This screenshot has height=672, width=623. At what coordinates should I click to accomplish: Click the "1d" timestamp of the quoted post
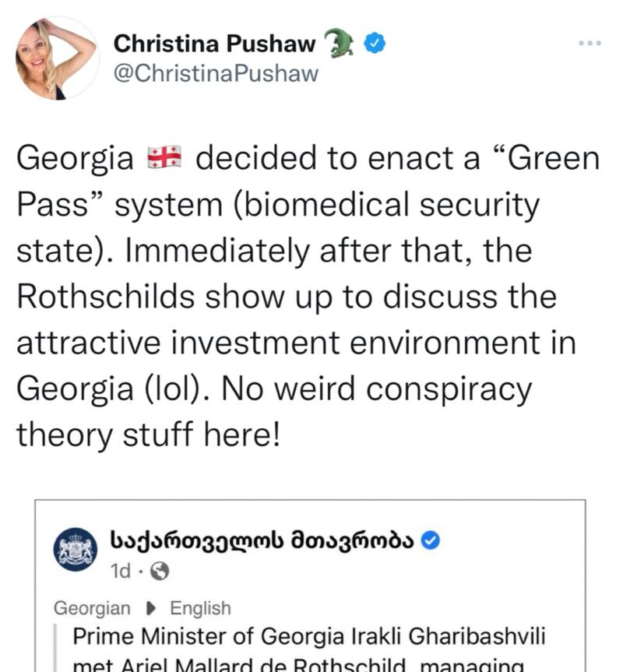point(121,572)
